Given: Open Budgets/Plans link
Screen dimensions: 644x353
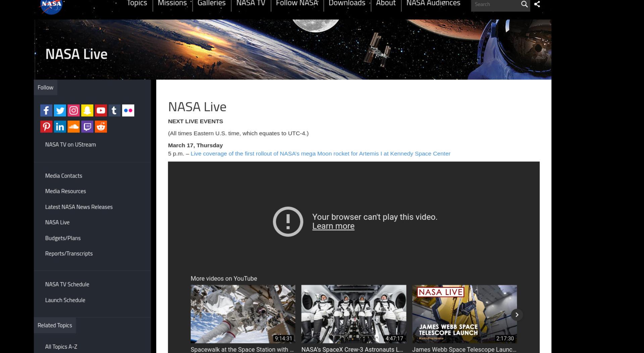Looking at the screenshot, I should [x=63, y=238].
